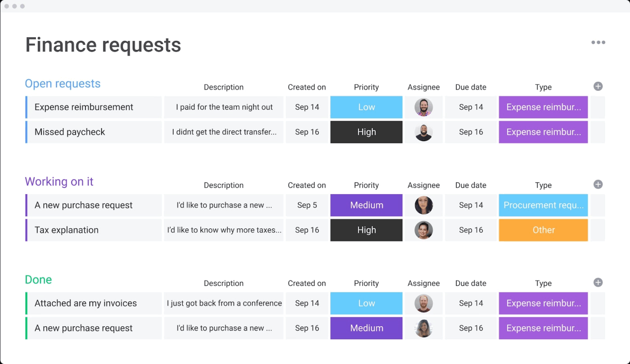Click assignee avatar for Expense reimbursement row
This screenshot has width=630, height=364.
pos(423,107)
